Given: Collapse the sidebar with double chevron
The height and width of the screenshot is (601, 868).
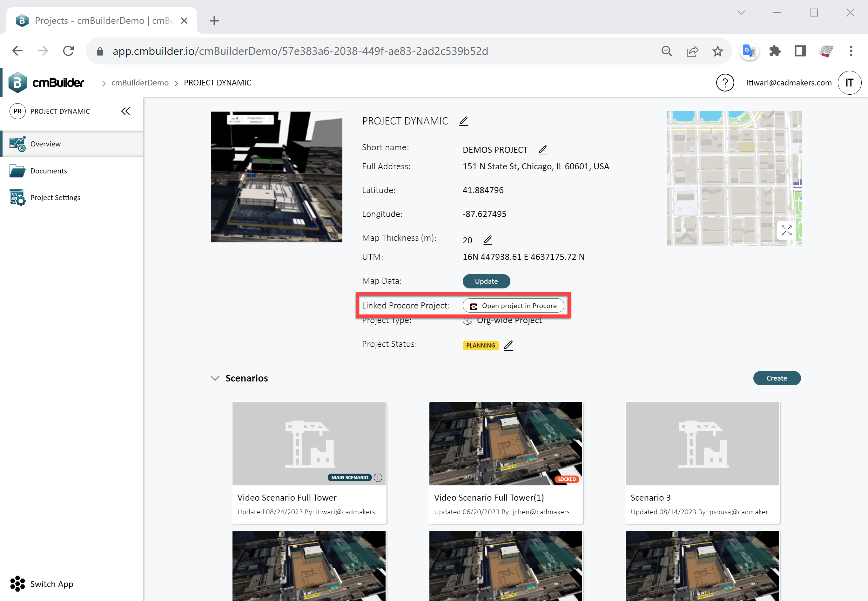Looking at the screenshot, I should click(x=125, y=111).
